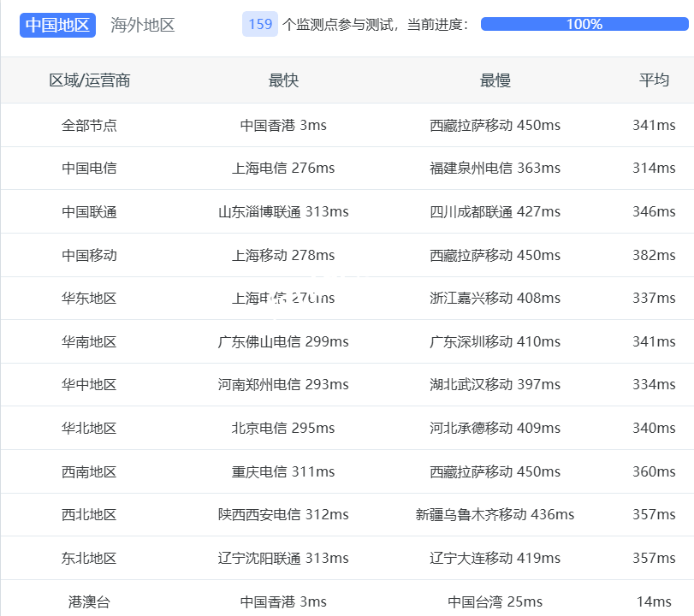Viewport: 694px width, 616px height.
Task: Select 河南郑州电信 293ms entry
Action: [x=283, y=385]
